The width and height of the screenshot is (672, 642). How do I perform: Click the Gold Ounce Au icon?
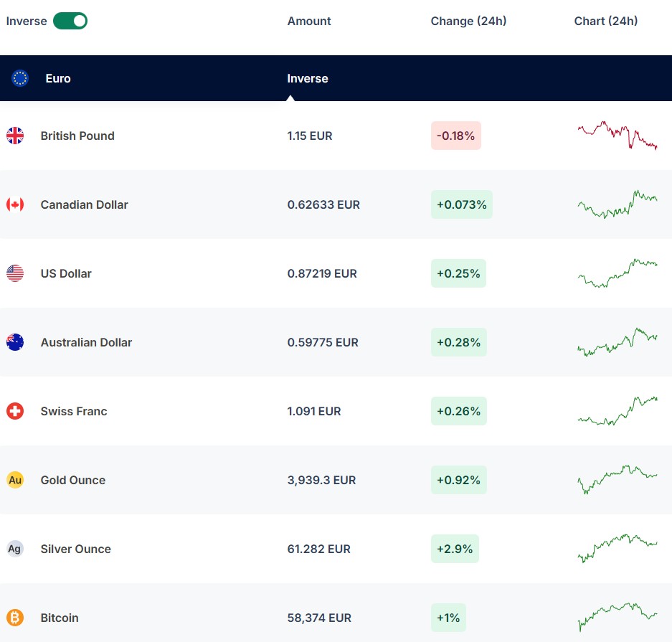pyautogui.click(x=15, y=480)
